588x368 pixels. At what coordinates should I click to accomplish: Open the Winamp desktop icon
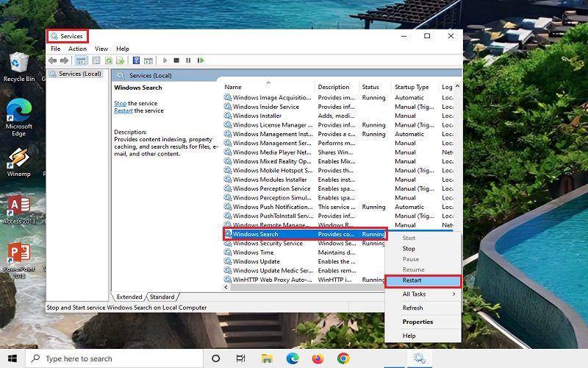(x=19, y=162)
